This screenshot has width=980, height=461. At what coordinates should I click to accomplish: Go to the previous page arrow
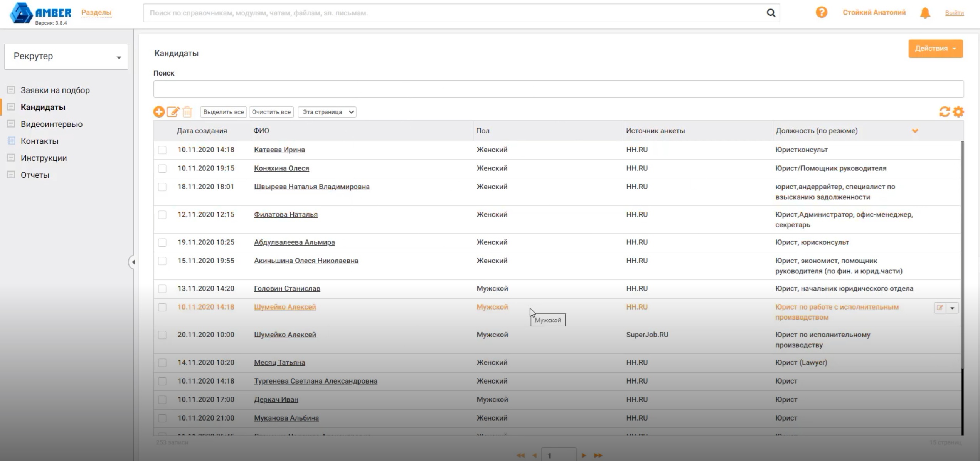tap(534, 455)
